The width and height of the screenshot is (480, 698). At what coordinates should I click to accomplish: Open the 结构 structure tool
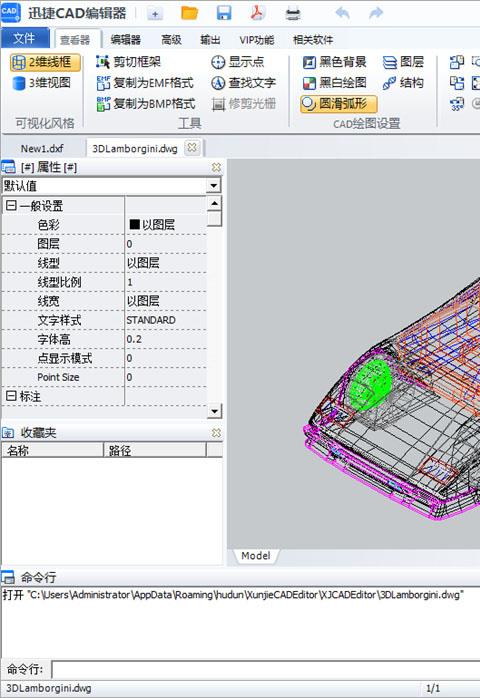click(403, 83)
